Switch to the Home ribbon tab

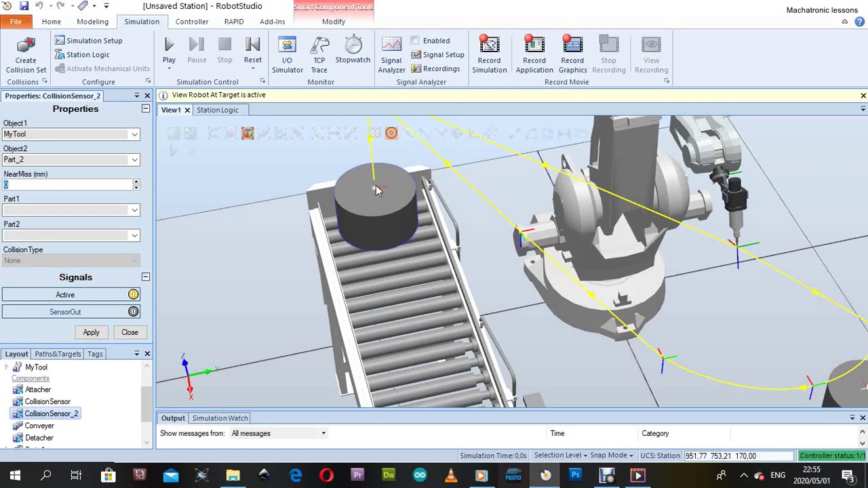pos(51,22)
